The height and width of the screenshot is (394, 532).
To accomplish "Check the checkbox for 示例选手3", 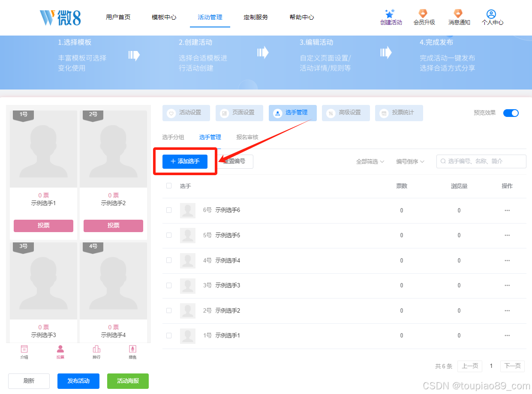I will (x=169, y=285).
